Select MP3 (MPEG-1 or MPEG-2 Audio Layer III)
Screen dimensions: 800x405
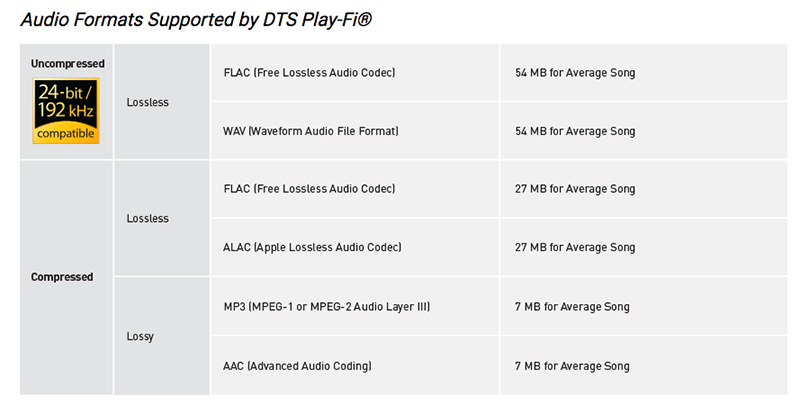tap(327, 306)
